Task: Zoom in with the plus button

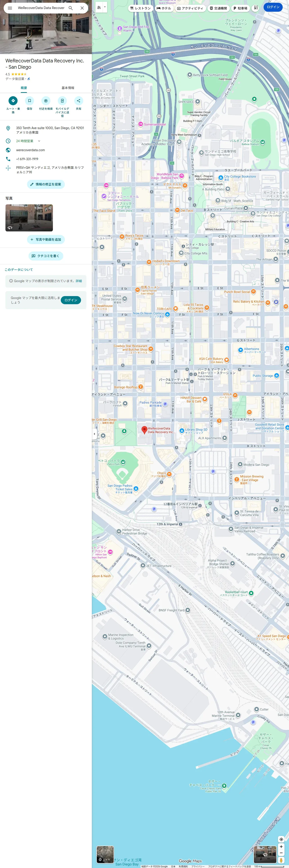Action: pos(281,846)
